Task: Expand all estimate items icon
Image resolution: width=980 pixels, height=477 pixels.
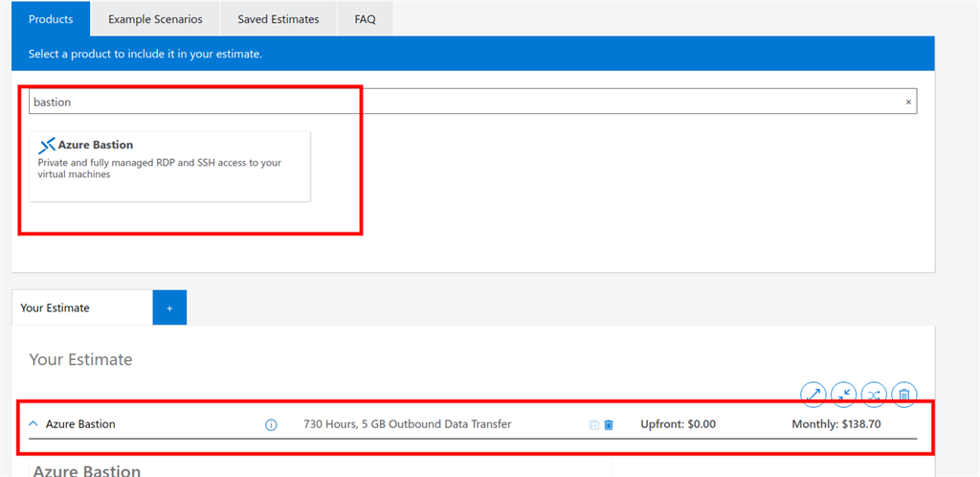Action: coord(813,395)
